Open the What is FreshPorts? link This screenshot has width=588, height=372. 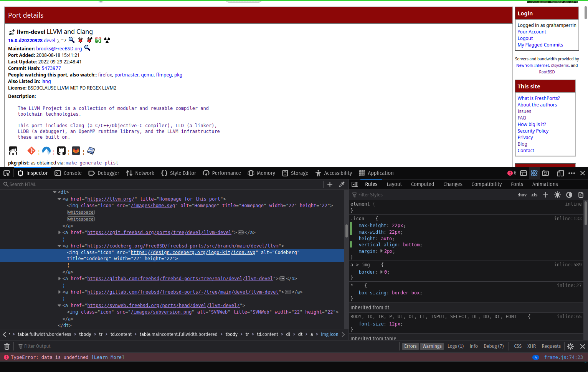tap(538, 98)
